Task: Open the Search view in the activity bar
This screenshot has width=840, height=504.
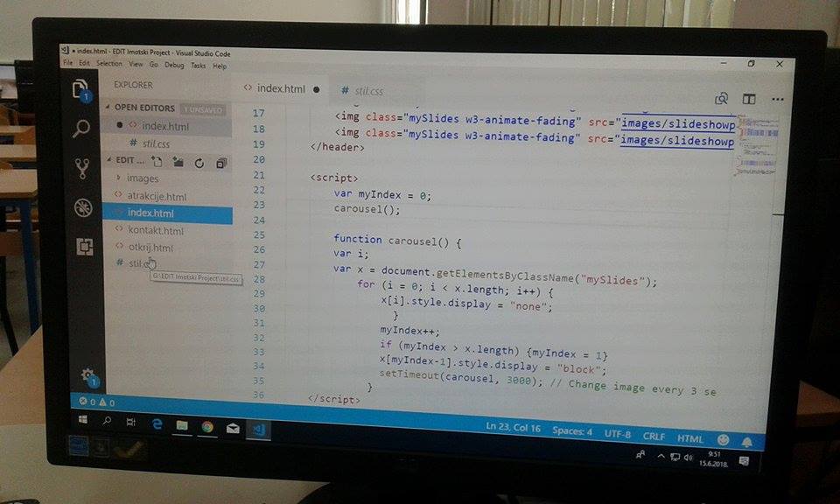Action: pos(81,129)
